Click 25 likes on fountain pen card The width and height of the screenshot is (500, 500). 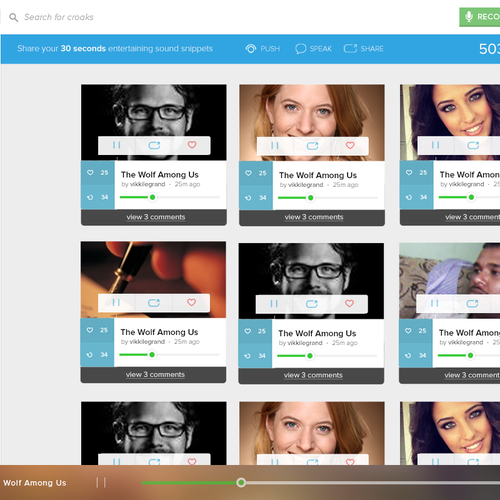(97, 330)
